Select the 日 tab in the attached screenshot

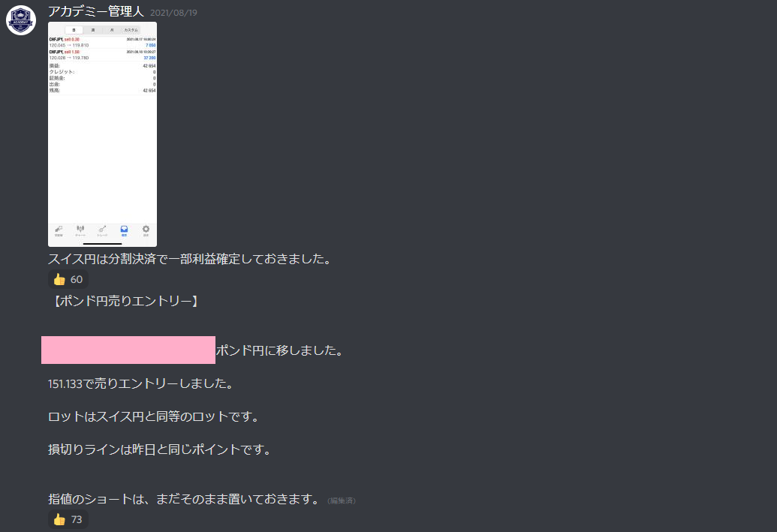click(74, 30)
